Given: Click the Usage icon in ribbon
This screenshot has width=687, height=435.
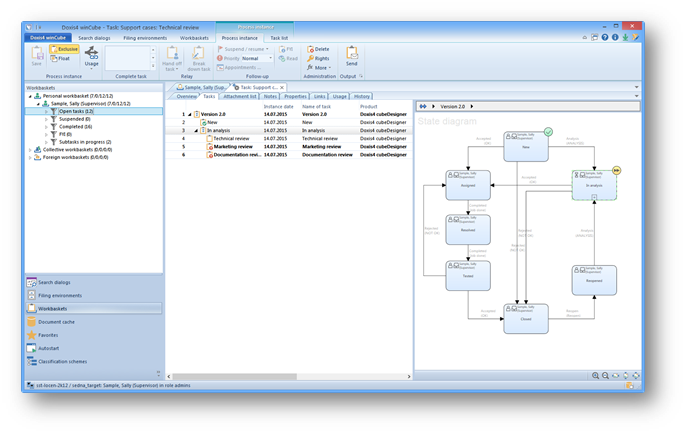Looking at the screenshot, I should [91, 56].
